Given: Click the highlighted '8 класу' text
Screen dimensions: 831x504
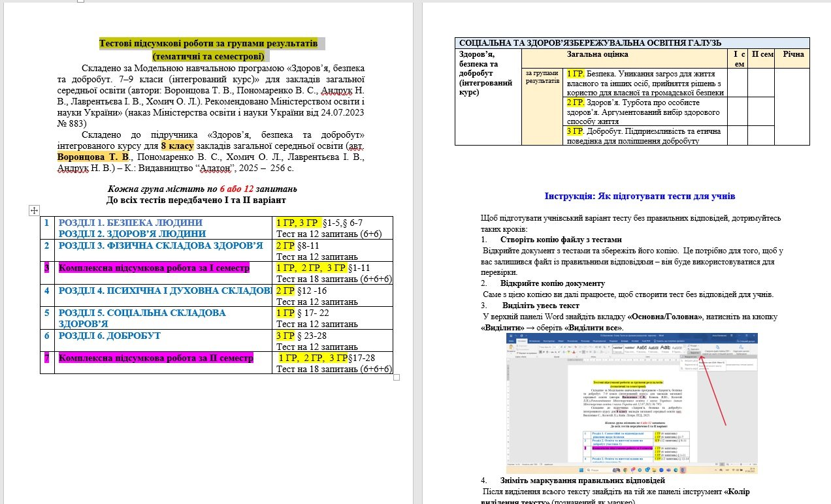Looking at the screenshot, I should pos(177,146).
